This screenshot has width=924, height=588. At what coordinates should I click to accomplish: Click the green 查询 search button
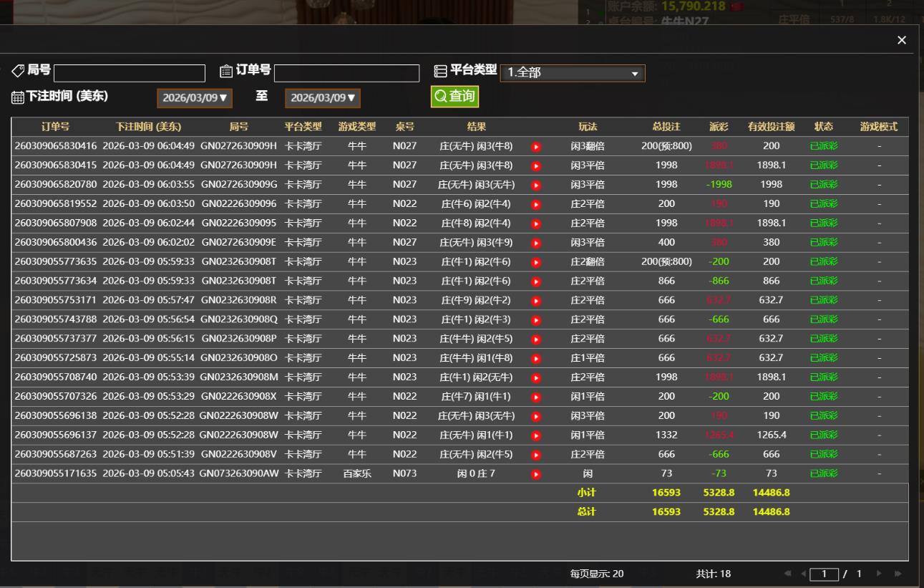click(x=454, y=96)
